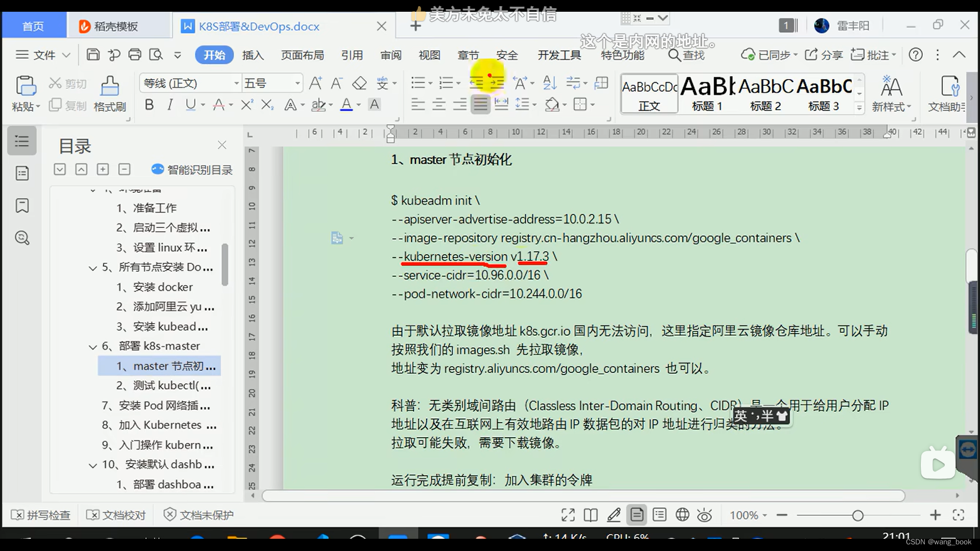The image size is (980, 551).
Task: Switch to full screen view icon
Action: 568,515
